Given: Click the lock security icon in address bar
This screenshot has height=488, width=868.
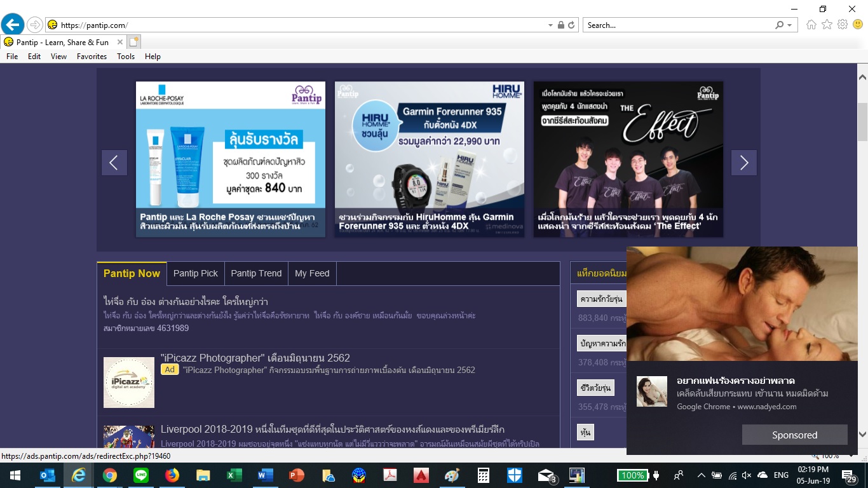Looking at the screenshot, I should [561, 25].
